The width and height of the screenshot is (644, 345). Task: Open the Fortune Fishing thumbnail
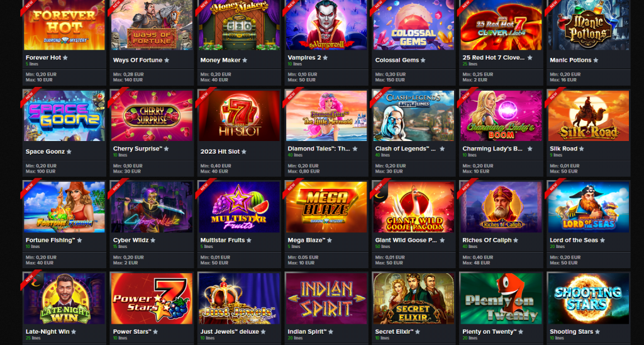65,207
